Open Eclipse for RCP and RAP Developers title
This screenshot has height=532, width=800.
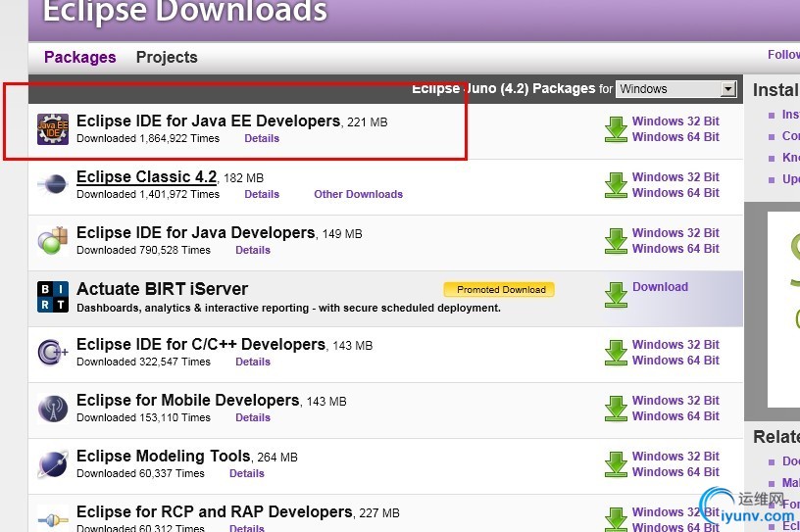pyautogui.click(x=215, y=511)
